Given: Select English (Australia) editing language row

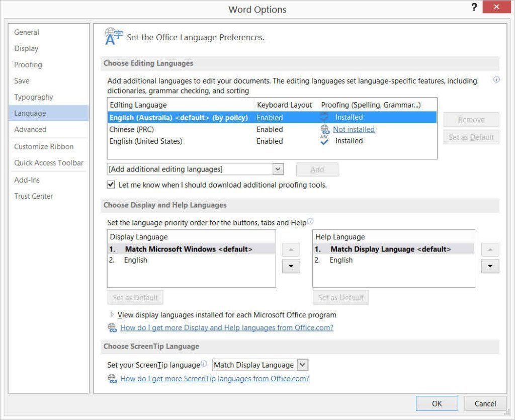Looking at the screenshot, I should (x=272, y=117).
